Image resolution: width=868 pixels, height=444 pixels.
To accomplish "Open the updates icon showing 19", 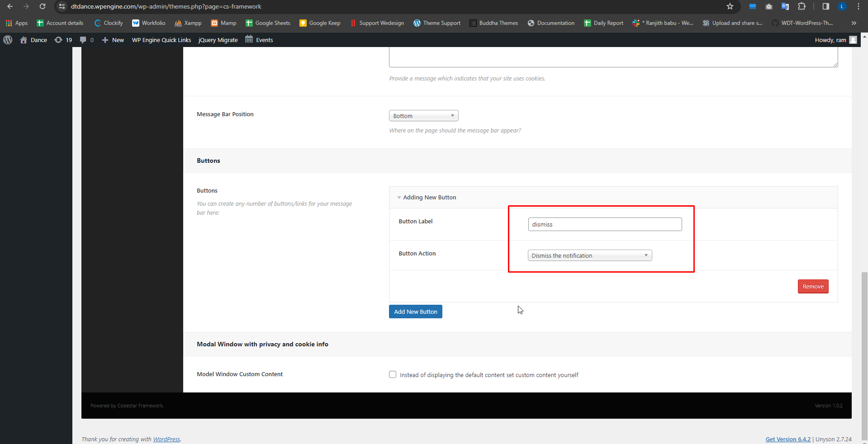I will (x=58, y=40).
